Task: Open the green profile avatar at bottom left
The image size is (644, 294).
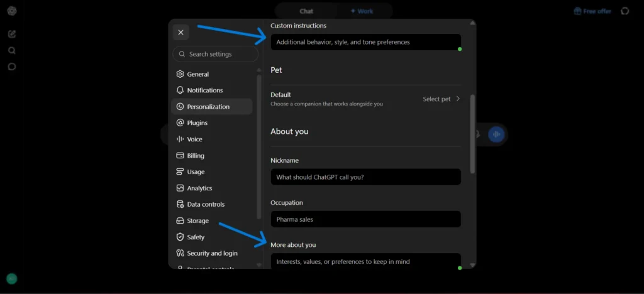Action: tap(12, 279)
